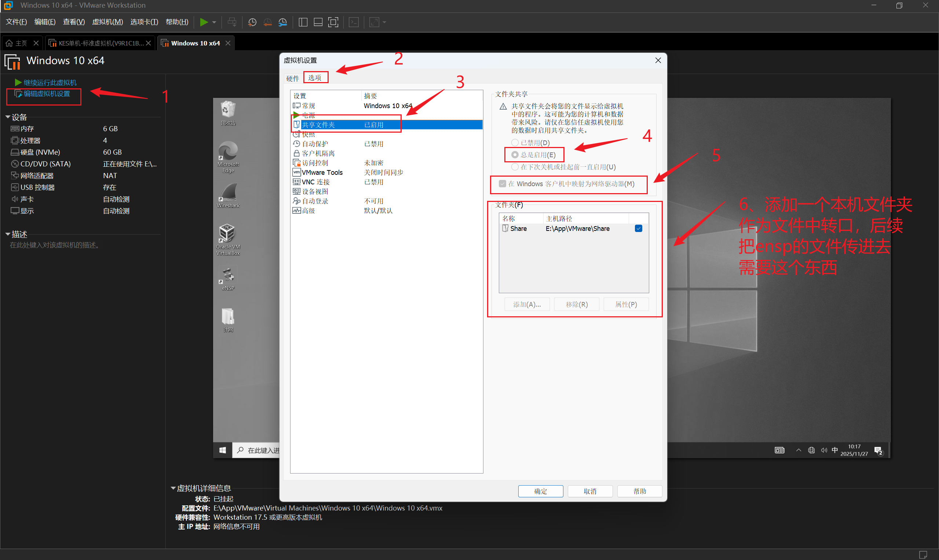Select 已禁用(D) radio button

pyautogui.click(x=515, y=143)
